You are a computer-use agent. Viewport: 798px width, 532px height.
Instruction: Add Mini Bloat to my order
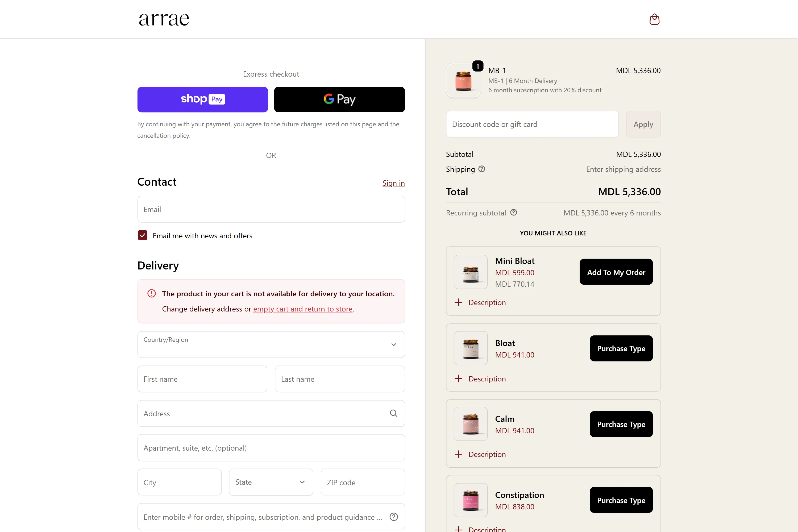click(616, 272)
